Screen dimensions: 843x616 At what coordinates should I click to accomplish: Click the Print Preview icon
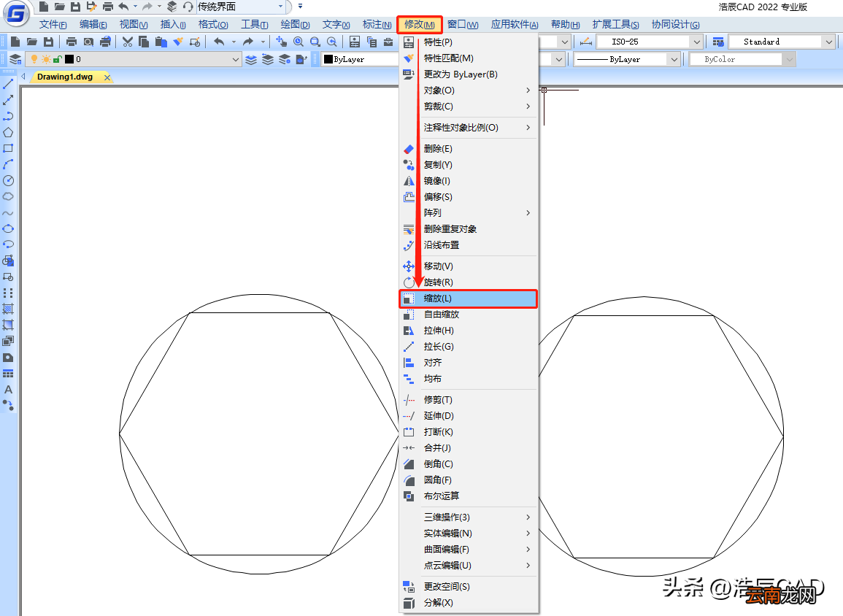tap(88, 42)
